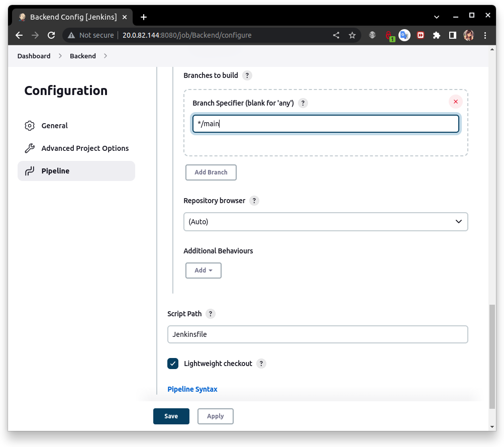Open help for Branches to build
Image resolution: width=504 pixels, height=447 pixels.
[x=247, y=75]
